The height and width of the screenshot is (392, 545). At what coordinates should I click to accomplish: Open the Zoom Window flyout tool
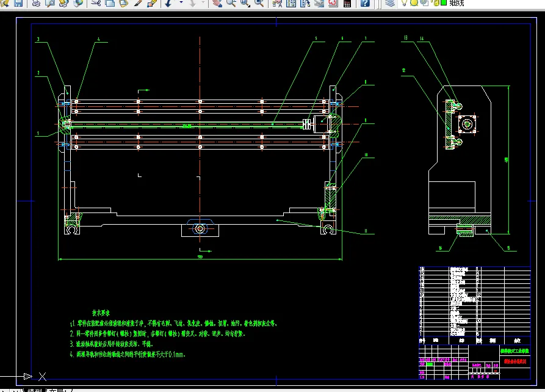click(245, 3)
